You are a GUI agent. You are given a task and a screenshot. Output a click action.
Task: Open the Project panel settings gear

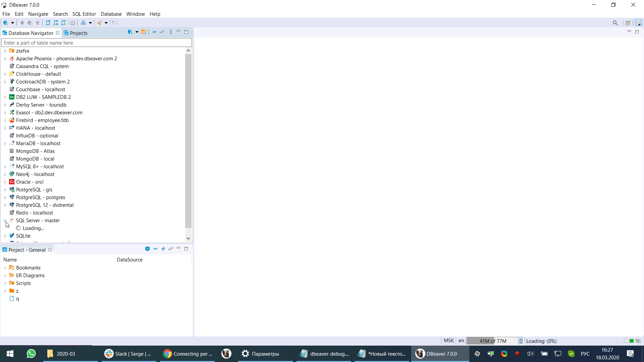pos(148,249)
